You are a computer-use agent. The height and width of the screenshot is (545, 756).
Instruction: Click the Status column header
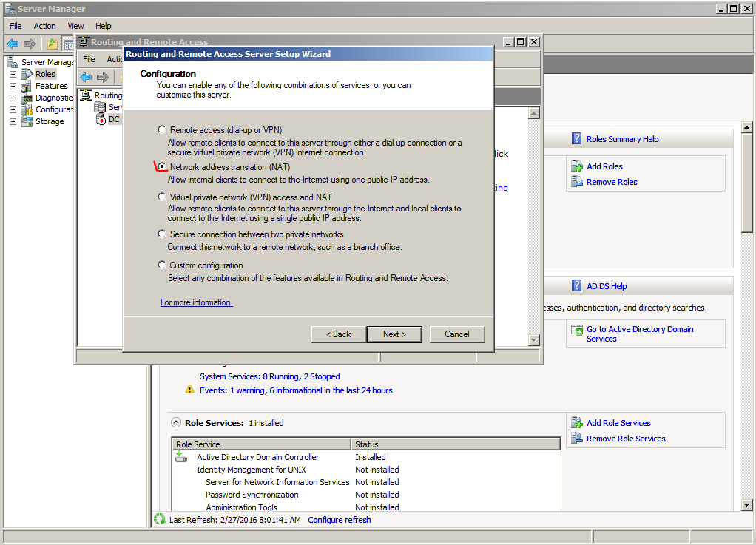click(x=456, y=444)
